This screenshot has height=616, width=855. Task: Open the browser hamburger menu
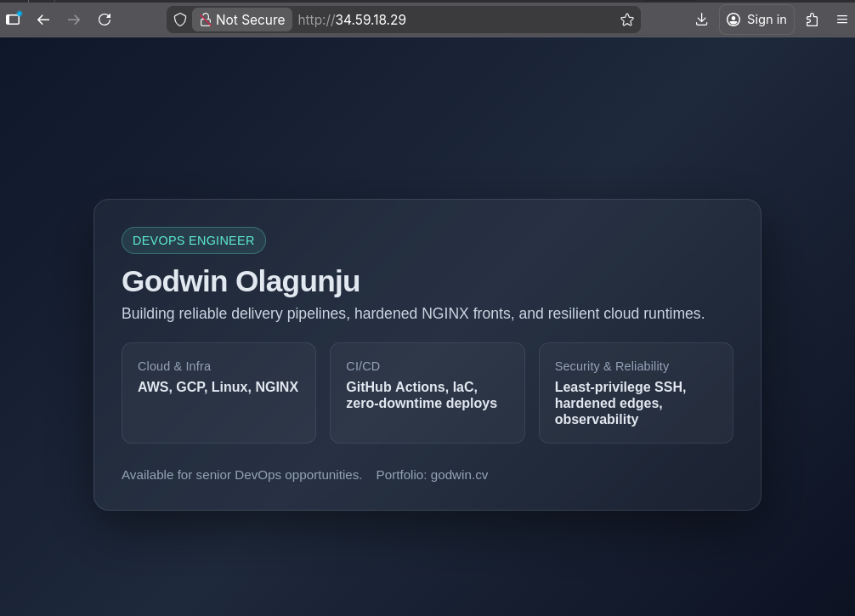tap(842, 20)
